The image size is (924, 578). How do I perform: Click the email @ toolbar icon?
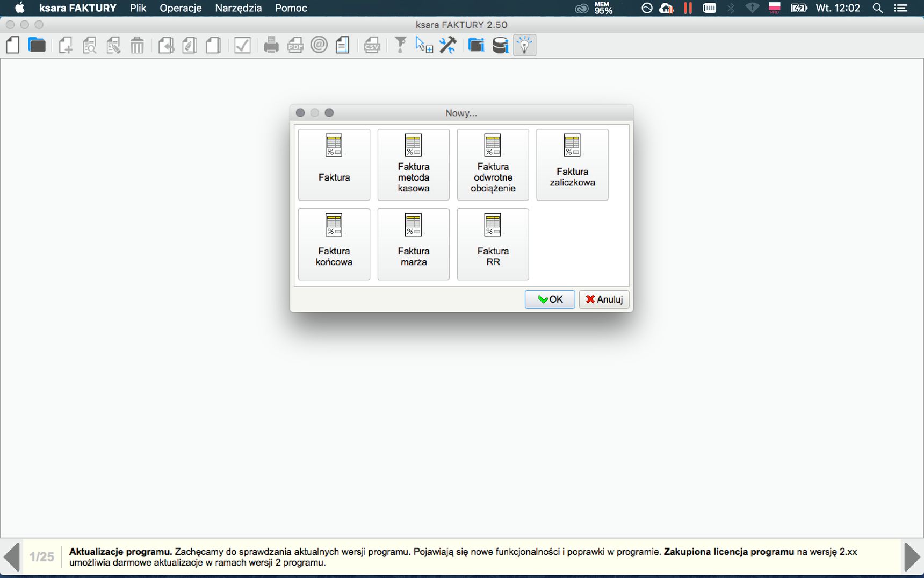(319, 45)
